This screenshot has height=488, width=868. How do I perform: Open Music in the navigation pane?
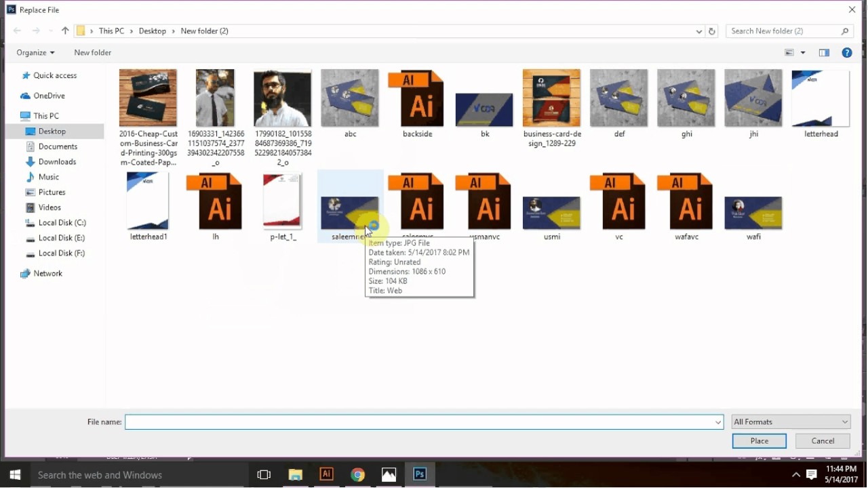point(43,177)
